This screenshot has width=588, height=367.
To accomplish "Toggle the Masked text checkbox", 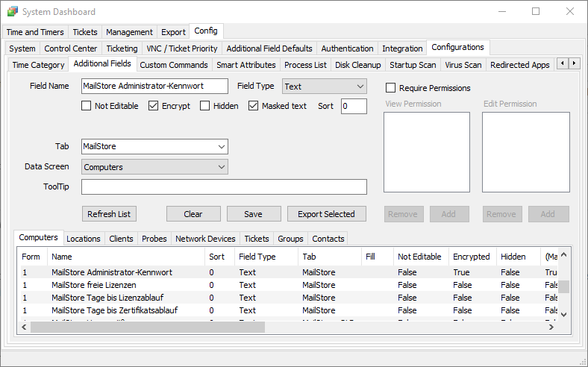I will [254, 106].
